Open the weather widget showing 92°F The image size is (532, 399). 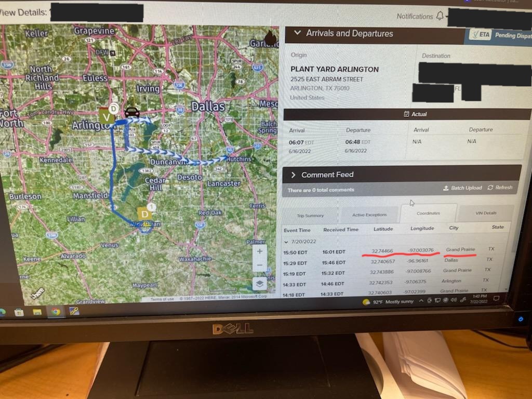point(388,302)
